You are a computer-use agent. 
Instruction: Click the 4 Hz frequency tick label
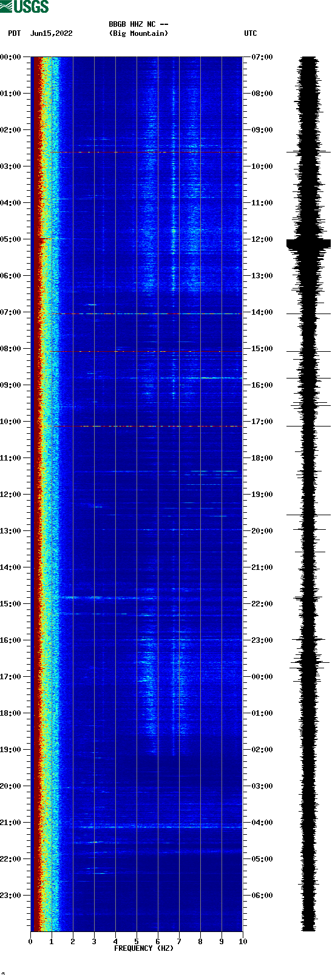pyautogui.click(x=115, y=942)
